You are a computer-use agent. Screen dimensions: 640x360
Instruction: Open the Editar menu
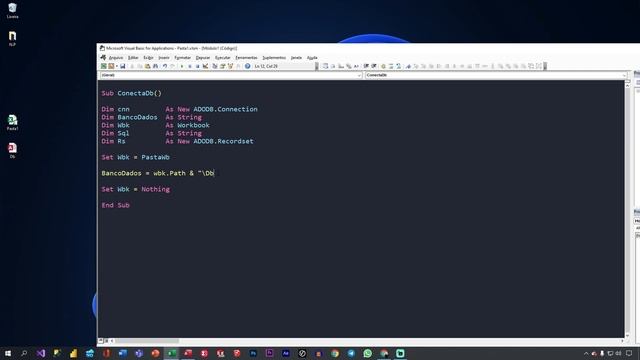click(133, 58)
